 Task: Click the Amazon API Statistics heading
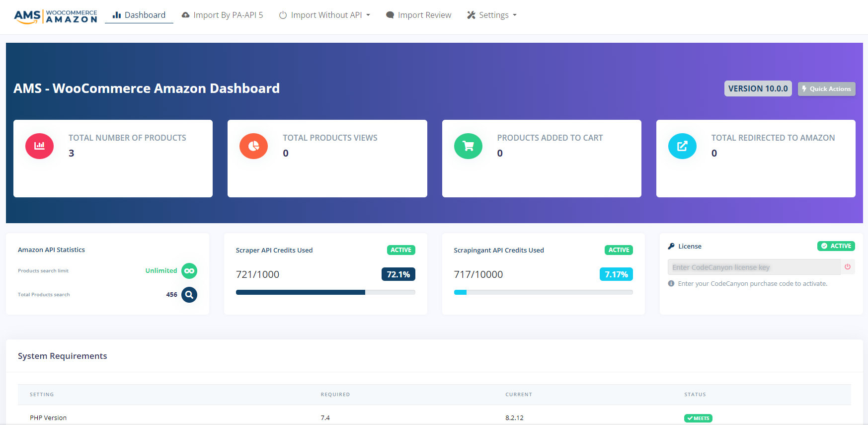[x=51, y=250]
